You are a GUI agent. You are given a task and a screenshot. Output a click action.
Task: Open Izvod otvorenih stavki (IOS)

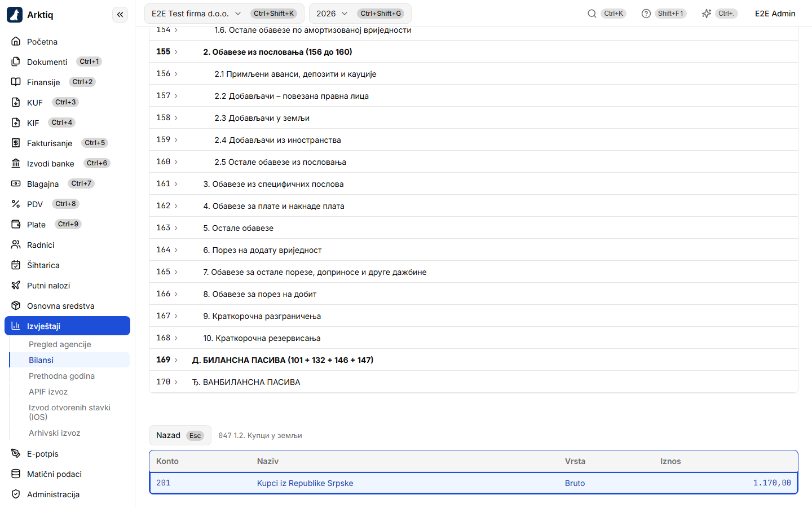pos(69,412)
